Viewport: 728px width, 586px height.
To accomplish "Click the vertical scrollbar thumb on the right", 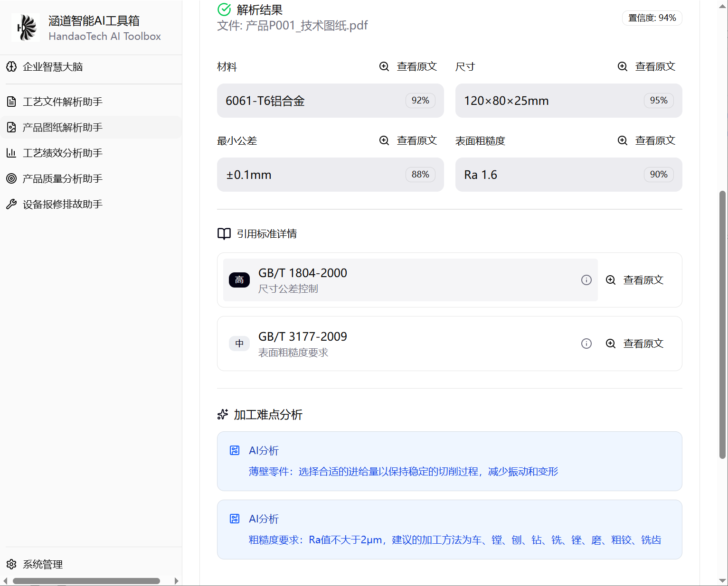I will pyautogui.click(x=722, y=325).
